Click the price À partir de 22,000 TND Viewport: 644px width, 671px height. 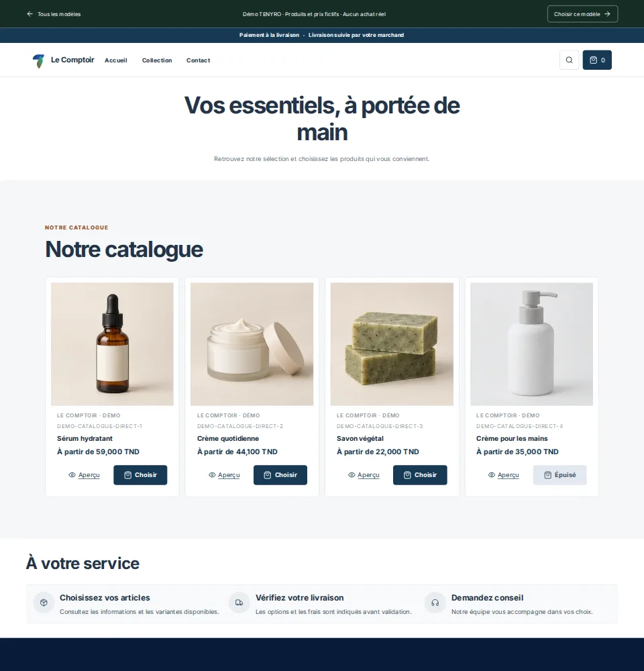(378, 452)
